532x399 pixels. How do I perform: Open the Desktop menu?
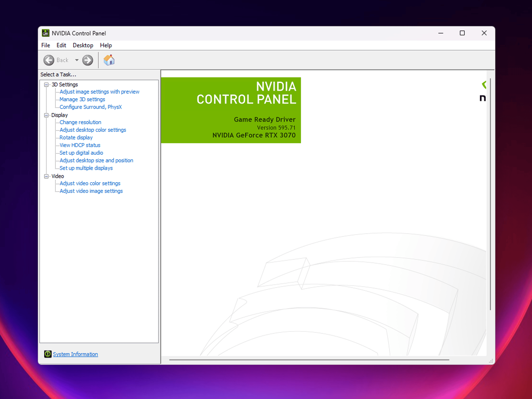tap(83, 45)
